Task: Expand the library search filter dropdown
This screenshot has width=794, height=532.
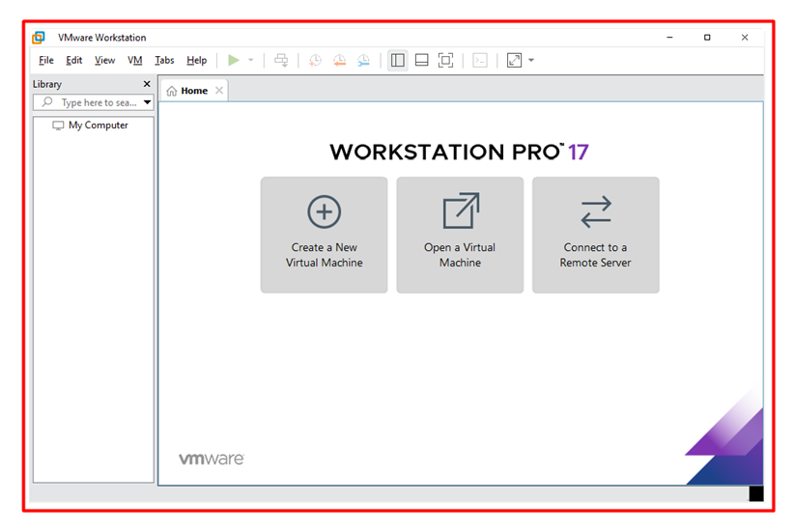Action: (x=147, y=102)
